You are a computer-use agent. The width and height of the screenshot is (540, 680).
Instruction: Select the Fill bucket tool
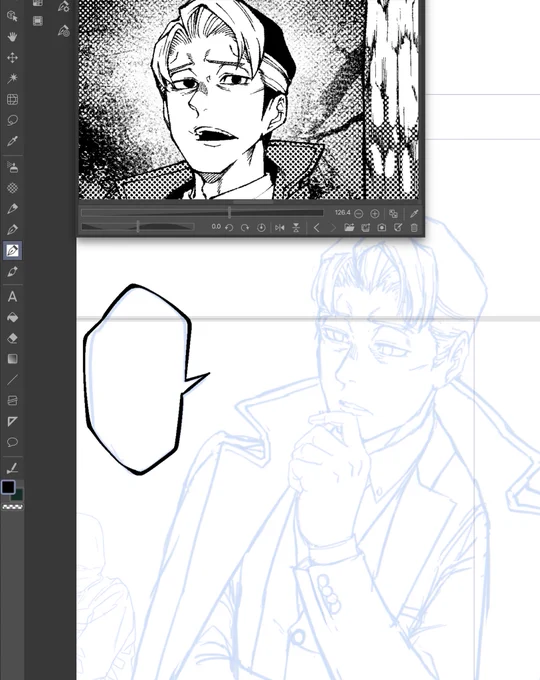[12, 317]
